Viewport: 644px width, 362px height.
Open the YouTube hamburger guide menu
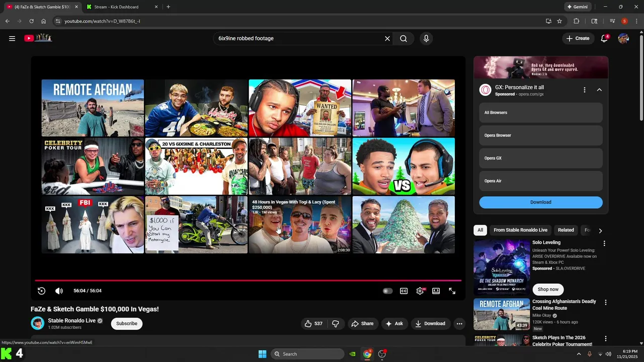click(x=12, y=38)
